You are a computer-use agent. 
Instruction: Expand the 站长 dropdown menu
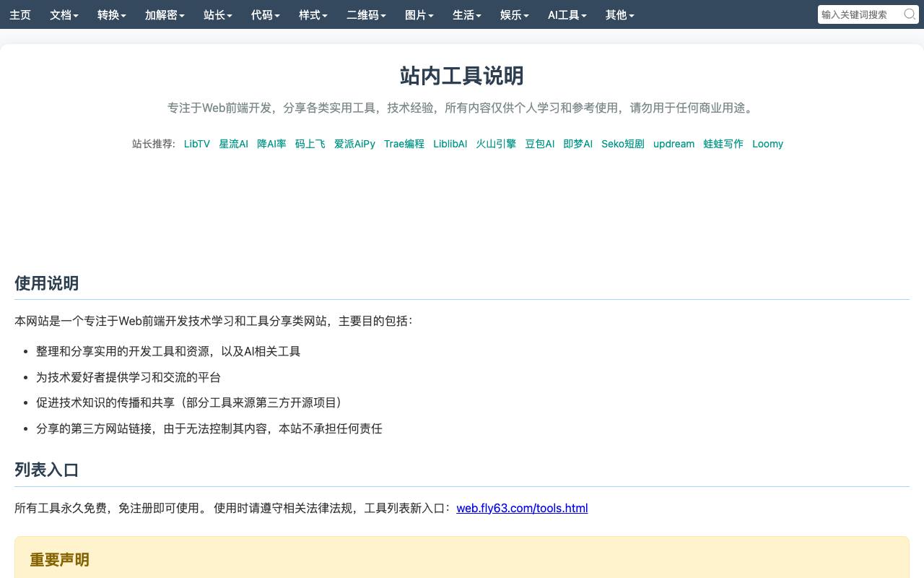(218, 14)
